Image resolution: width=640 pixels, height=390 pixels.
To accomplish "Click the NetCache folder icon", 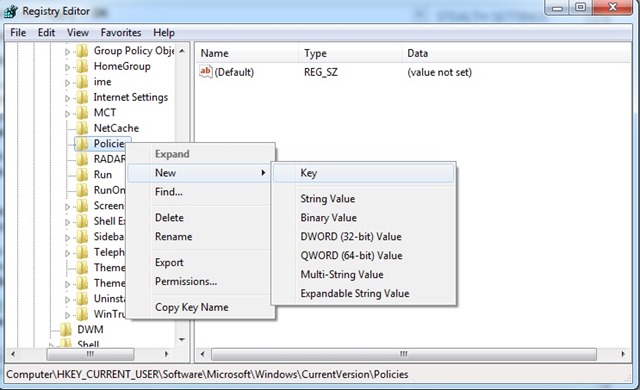I will click(x=82, y=129).
